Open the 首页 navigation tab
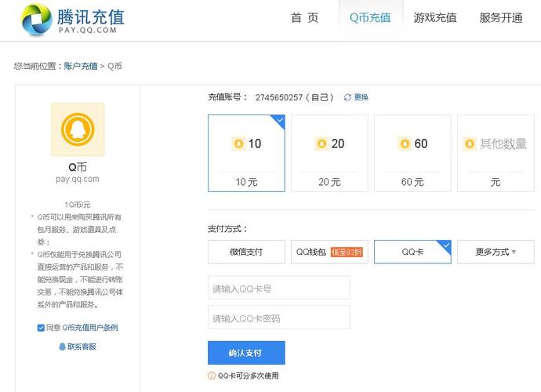Screen dimensions: 541x392 [305, 18]
